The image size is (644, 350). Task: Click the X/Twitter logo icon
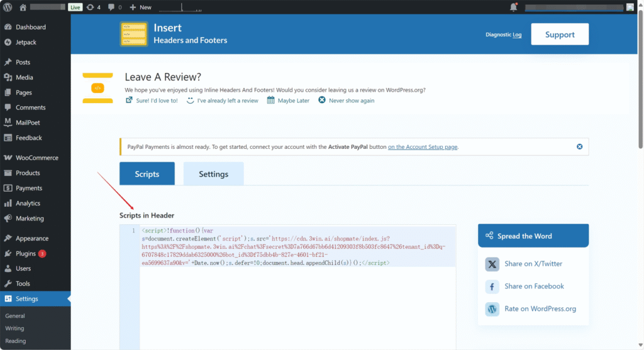[492, 265]
